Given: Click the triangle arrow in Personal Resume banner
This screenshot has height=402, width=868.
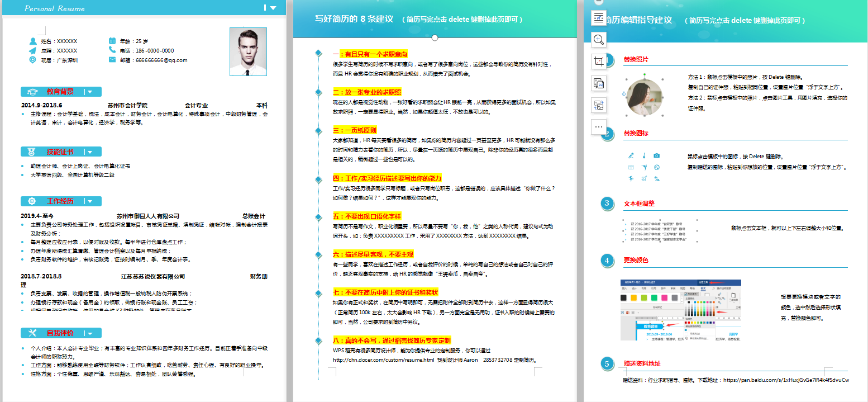Looking at the screenshot, I should (x=273, y=8).
